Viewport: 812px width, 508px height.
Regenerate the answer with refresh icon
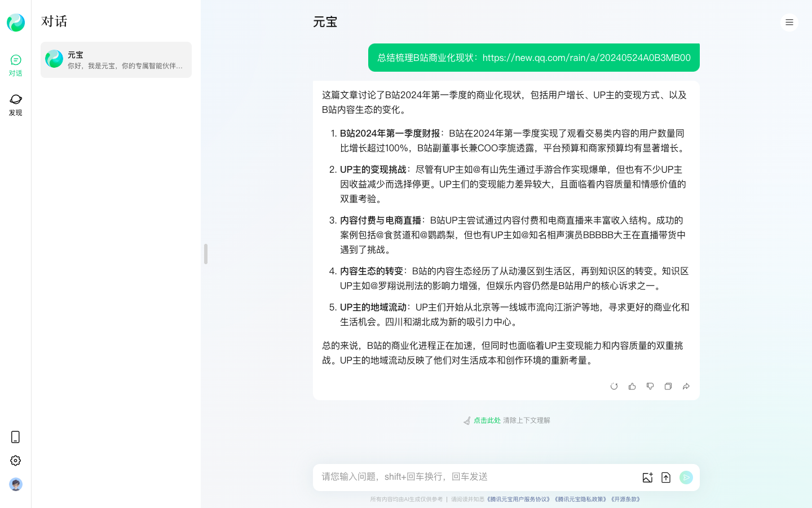(614, 386)
